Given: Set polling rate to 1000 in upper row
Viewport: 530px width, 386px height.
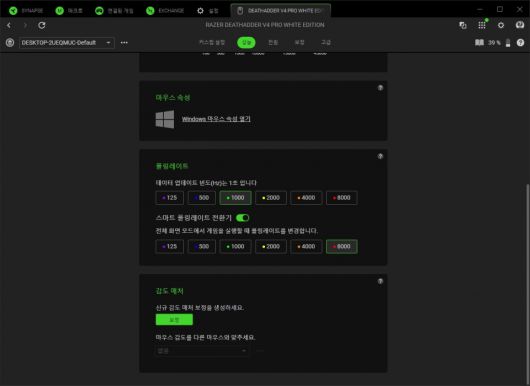Looking at the screenshot, I should [x=235, y=198].
